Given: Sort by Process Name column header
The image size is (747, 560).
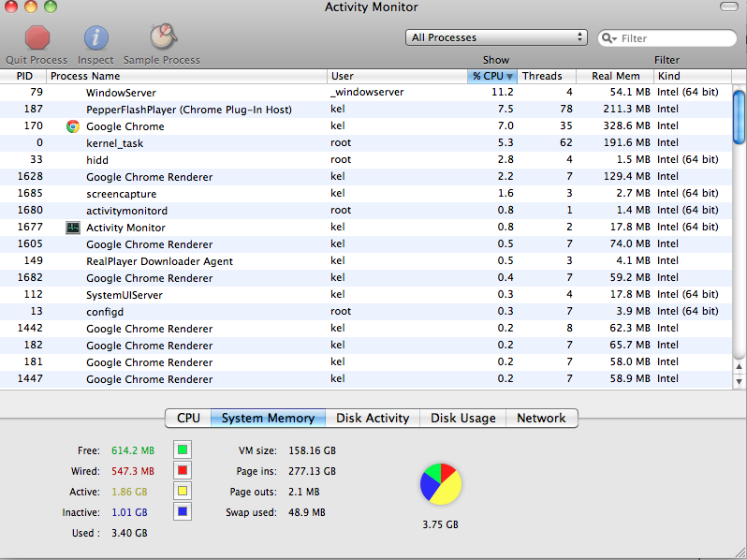Looking at the screenshot, I should pyautogui.click(x=187, y=76).
